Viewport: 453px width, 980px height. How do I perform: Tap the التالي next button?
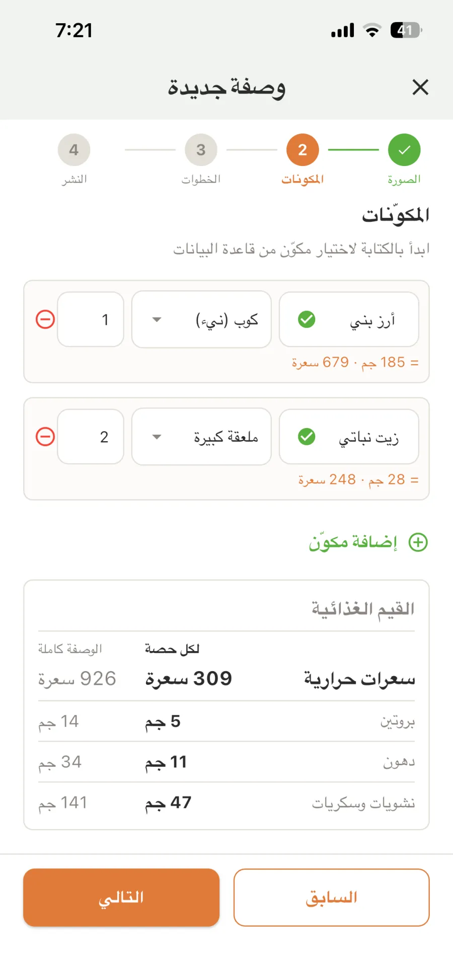(x=121, y=897)
